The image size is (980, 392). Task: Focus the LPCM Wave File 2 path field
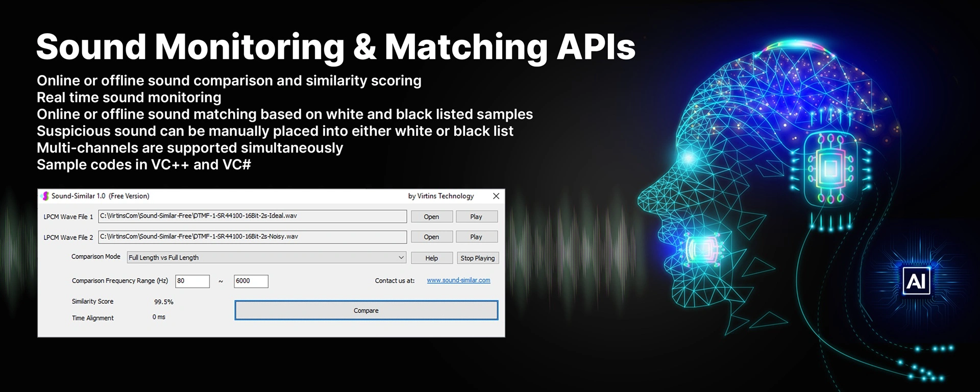252,237
